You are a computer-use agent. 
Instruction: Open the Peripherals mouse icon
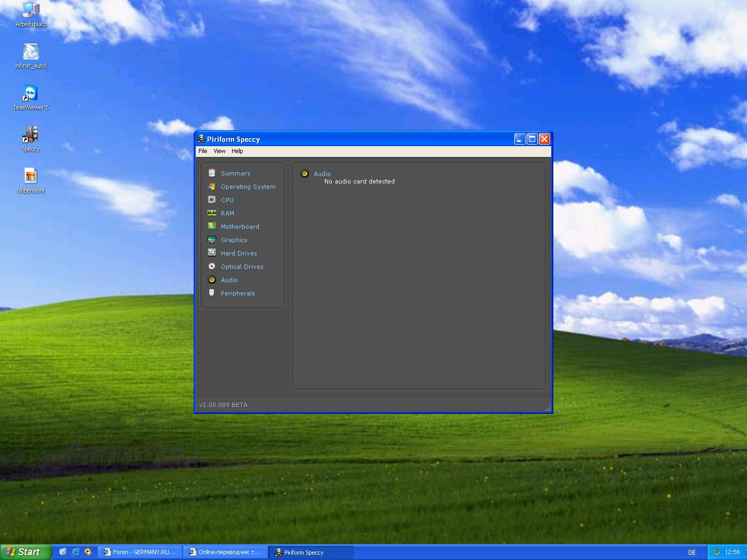point(212,293)
